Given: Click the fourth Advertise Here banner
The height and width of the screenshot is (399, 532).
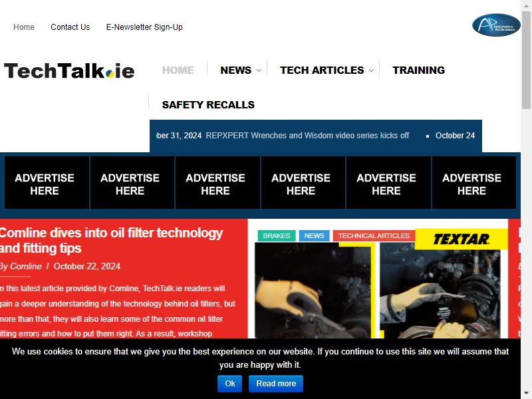Looking at the screenshot, I should [303, 182].
